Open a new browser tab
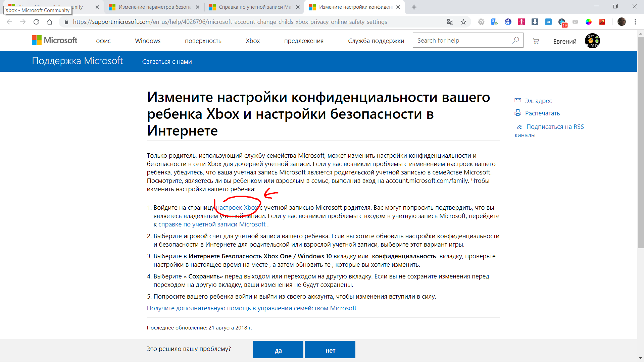This screenshot has width=644, height=362. [x=414, y=7]
